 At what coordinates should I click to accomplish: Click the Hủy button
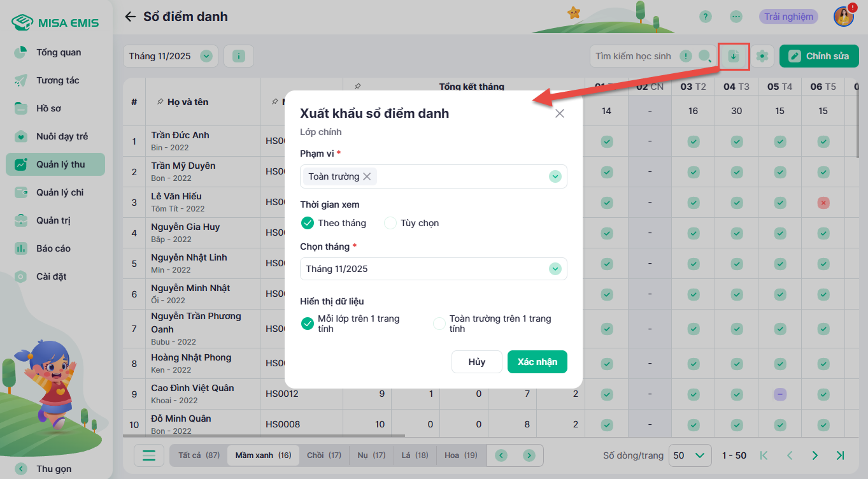(476, 362)
